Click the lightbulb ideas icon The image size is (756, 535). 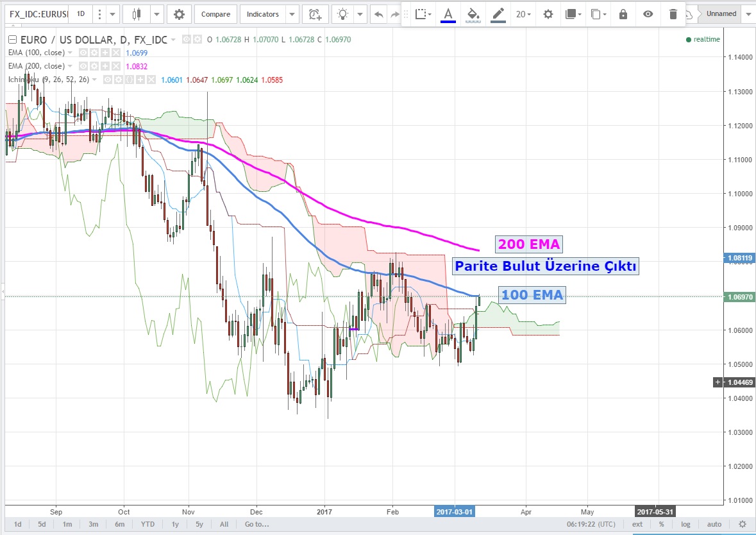(x=344, y=14)
